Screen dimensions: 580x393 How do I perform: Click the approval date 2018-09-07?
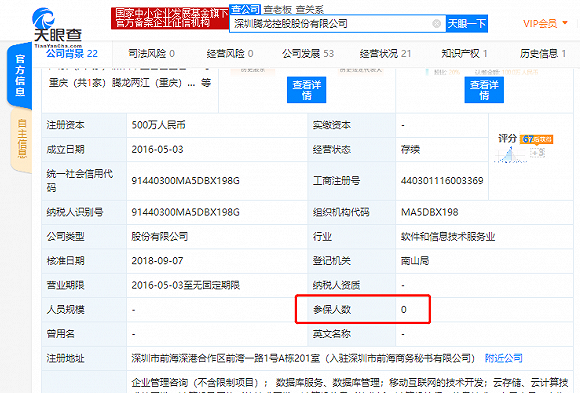(157, 261)
